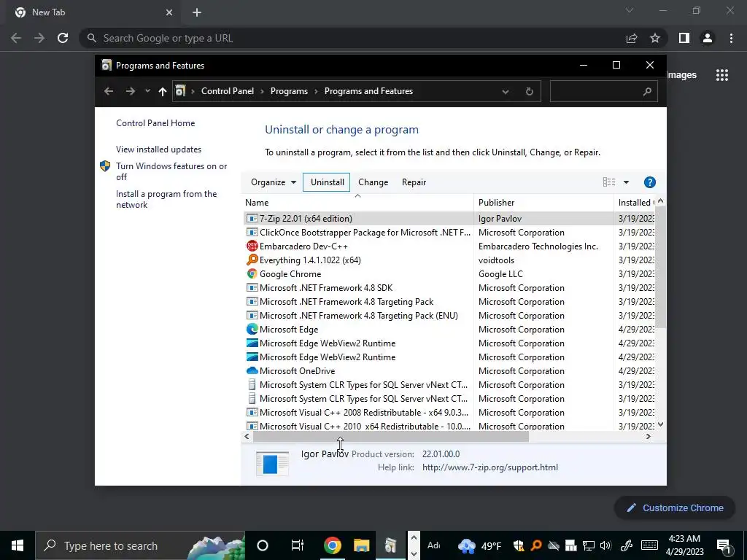Click the Repair button
This screenshot has width=747, height=560.
point(414,182)
